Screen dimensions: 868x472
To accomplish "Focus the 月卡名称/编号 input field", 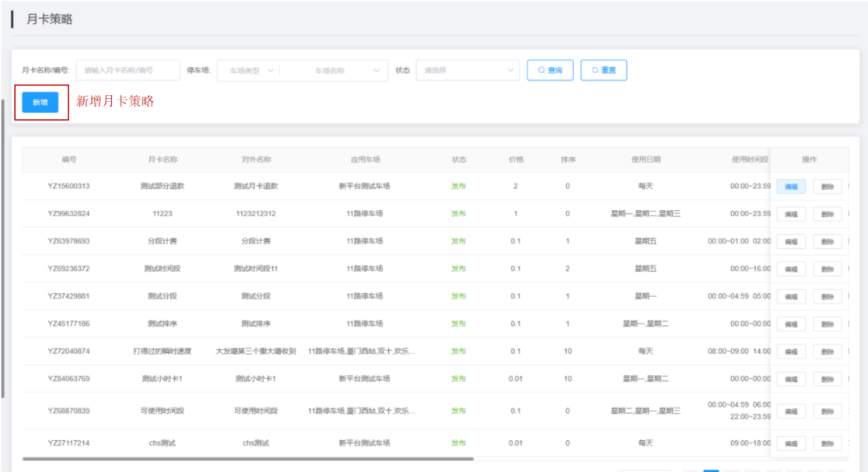I will pyautogui.click(x=128, y=70).
